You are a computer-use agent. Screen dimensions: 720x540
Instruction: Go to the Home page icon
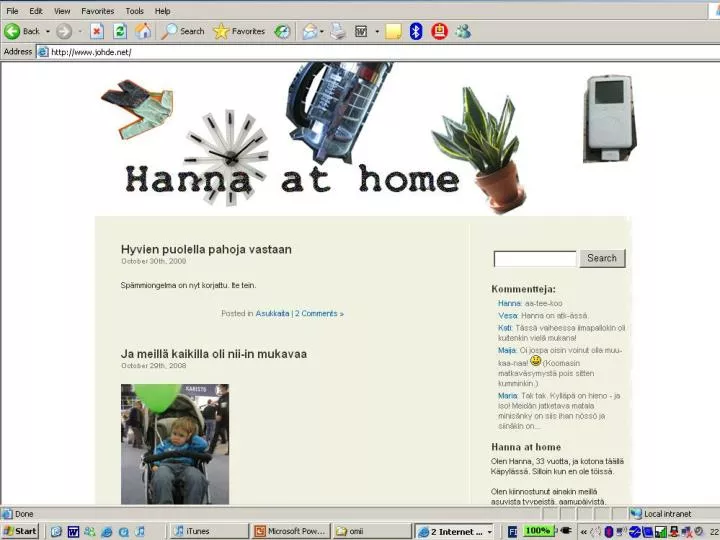click(x=143, y=31)
